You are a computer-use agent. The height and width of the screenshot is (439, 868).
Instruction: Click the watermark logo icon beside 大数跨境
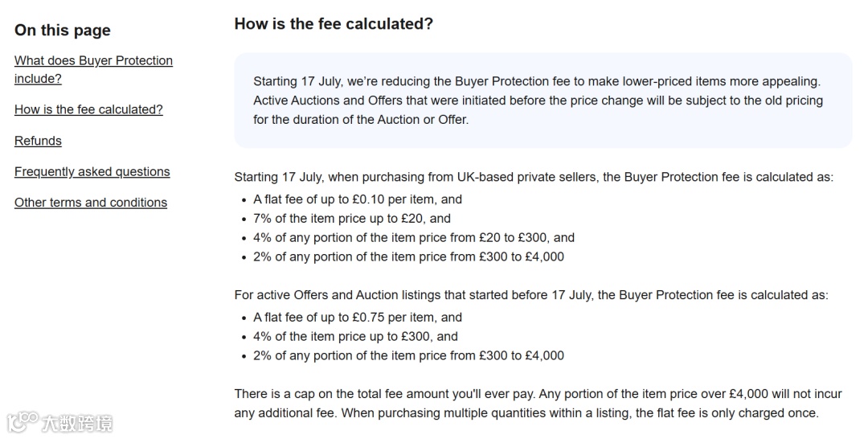(23, 423)
